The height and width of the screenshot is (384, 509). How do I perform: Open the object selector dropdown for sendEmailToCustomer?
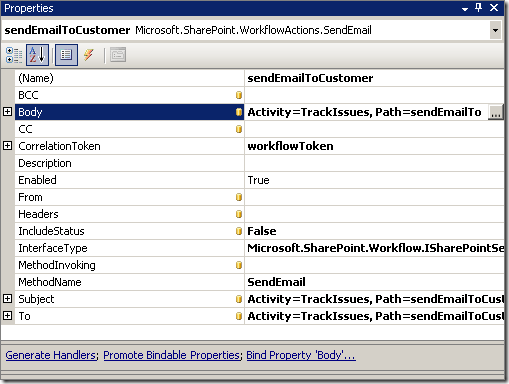pos(495,30)
